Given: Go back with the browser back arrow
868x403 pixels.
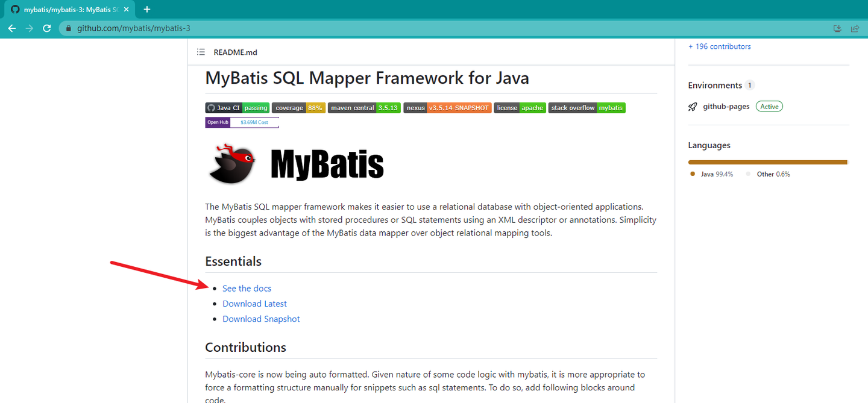Looking at the screenshot, I should 12,28.
